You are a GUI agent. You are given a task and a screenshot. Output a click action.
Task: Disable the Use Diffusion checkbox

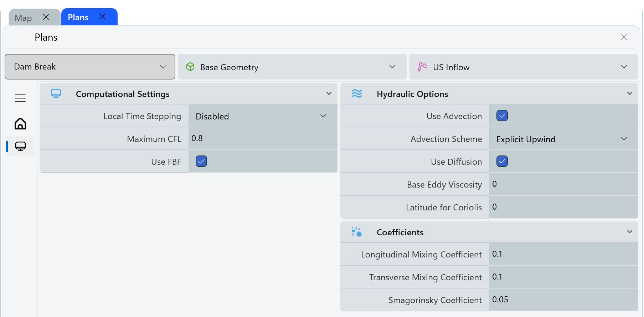[502, 162]
